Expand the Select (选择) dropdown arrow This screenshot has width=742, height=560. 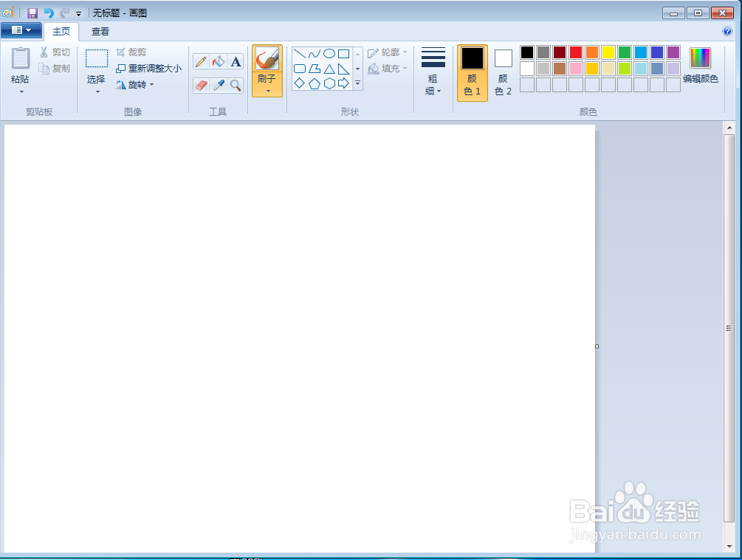(x=97, y=91)
